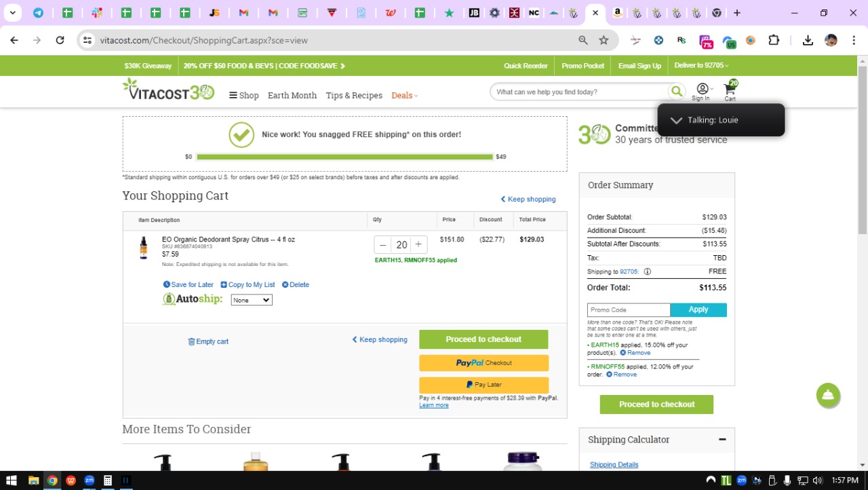Collapse the Shipping Calculator panel

tap(722, 440)
